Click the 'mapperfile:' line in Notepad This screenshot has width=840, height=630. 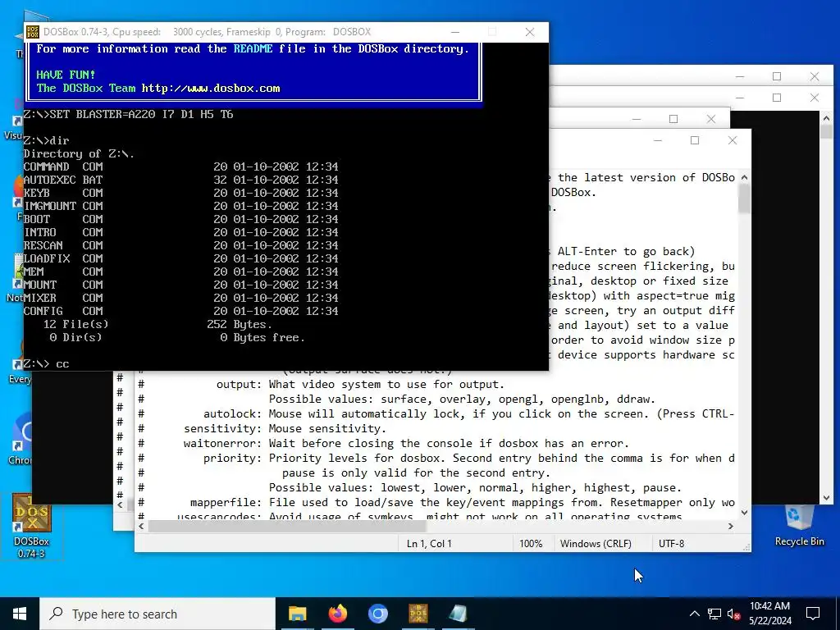click(x=436, y=503)
